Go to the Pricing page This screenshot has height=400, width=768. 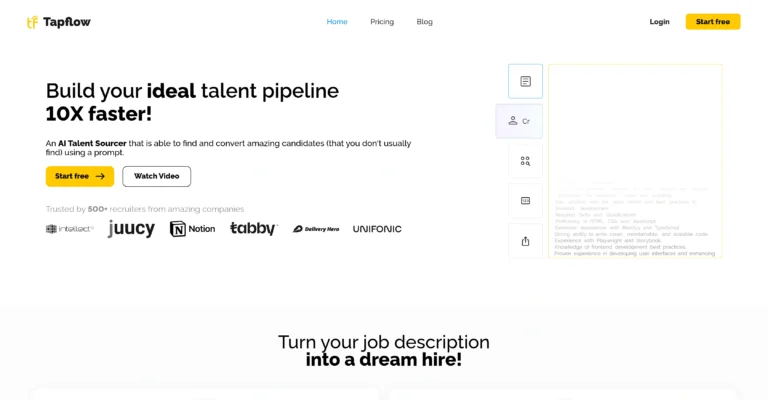(382, 22)
